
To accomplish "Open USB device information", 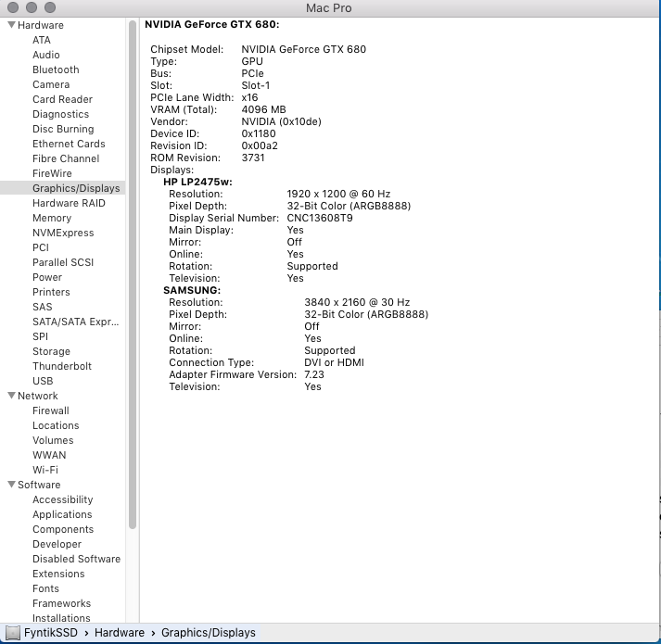I will click(43, 381).
